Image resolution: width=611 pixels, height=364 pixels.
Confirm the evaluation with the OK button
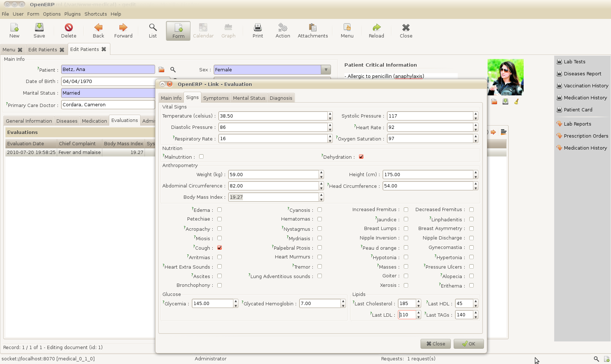click(x=469, y=344)
